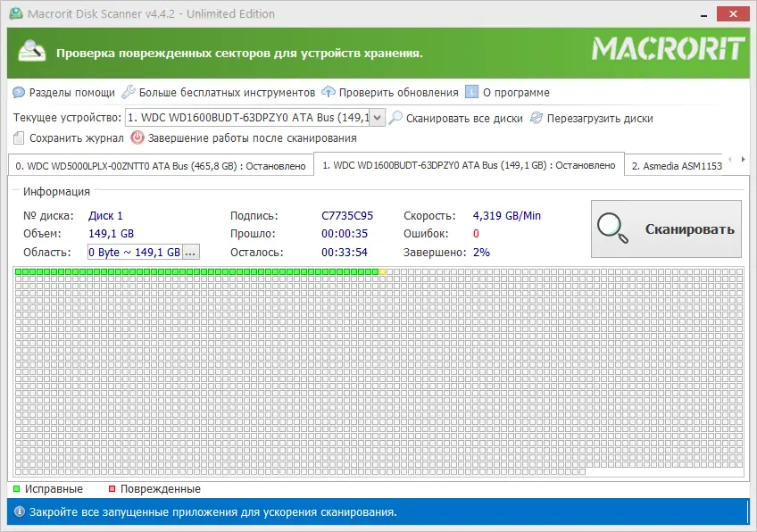Image resolution: width=757 pixels, height=532 pixels.
Task: Click the green healthy sector legend square
Action: click(16, 489)
